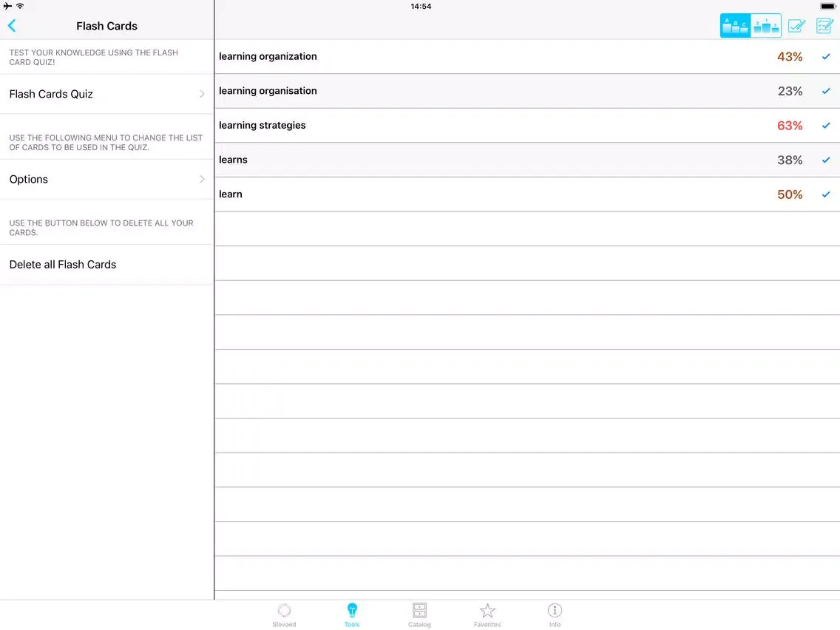Toggle checkmark for learns
This screenshot has width=840, height=630.
pos(825,160)
